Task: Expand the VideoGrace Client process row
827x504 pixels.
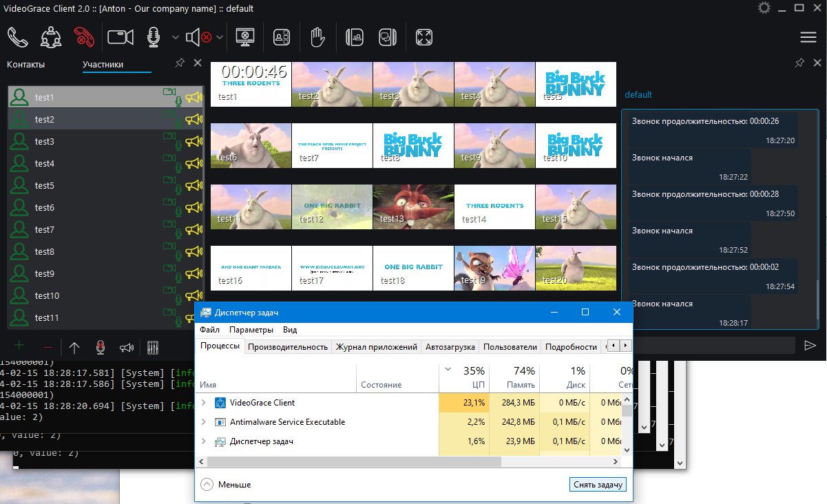Action: coord(203,403)
